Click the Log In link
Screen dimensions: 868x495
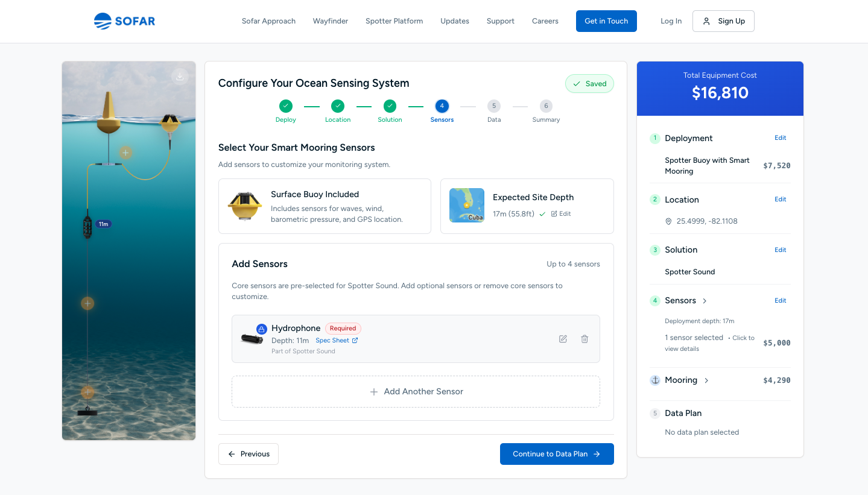click(671, 21)
